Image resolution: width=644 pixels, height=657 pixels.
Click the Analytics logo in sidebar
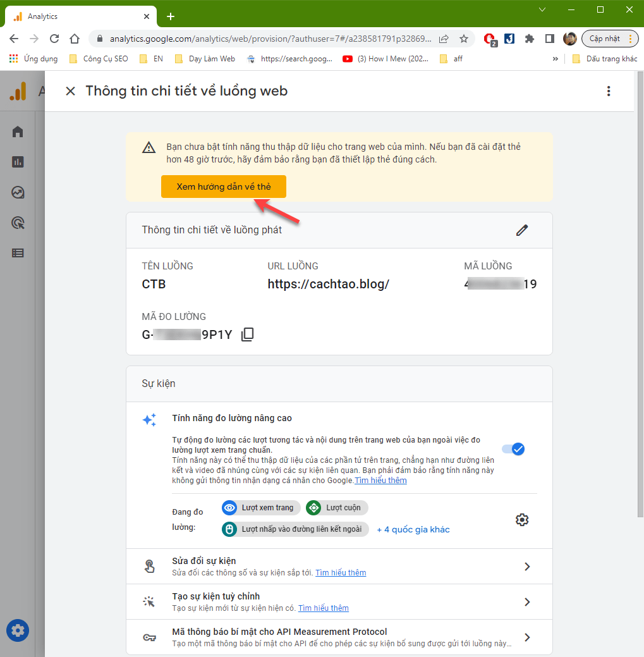click(x=18, y=91)
